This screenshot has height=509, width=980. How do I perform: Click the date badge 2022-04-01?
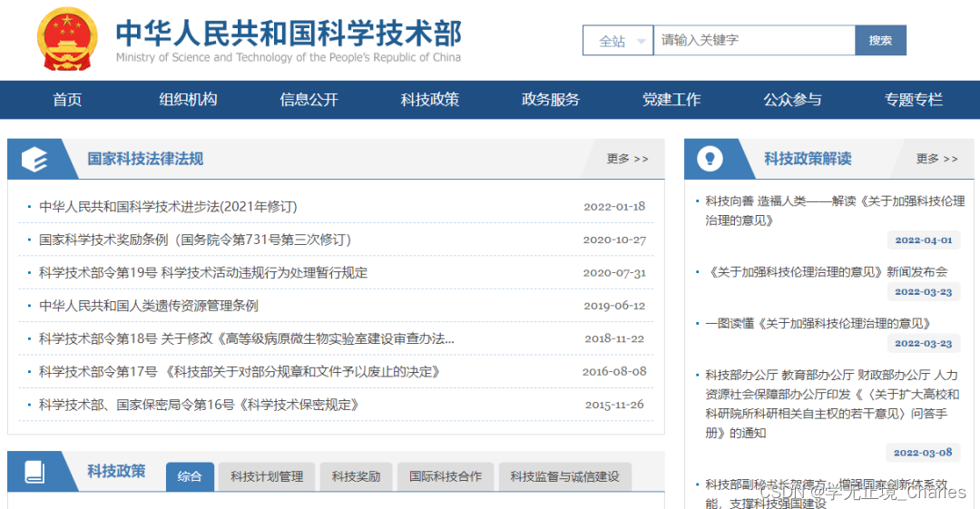coord(924,240)
